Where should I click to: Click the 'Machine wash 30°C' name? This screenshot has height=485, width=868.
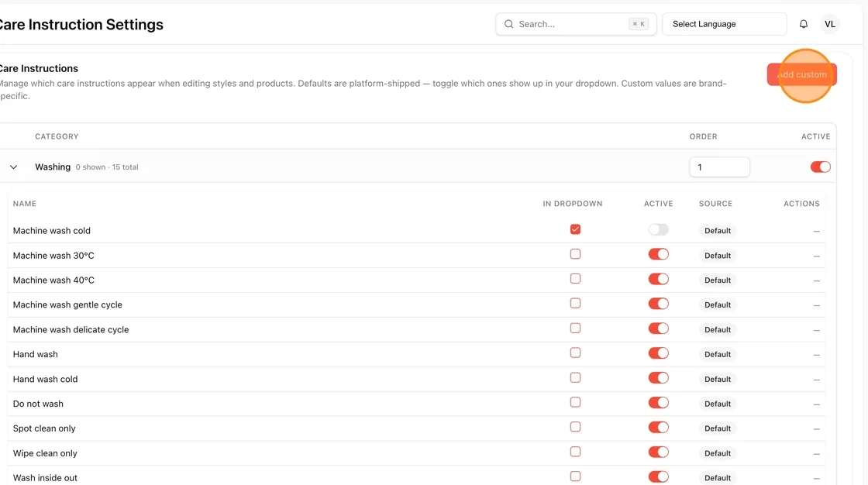[53, 255]
